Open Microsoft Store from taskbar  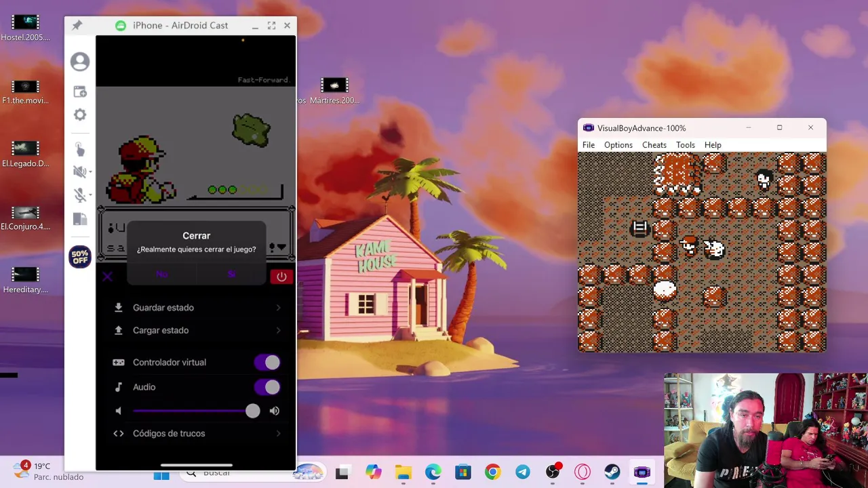(463, 472)
